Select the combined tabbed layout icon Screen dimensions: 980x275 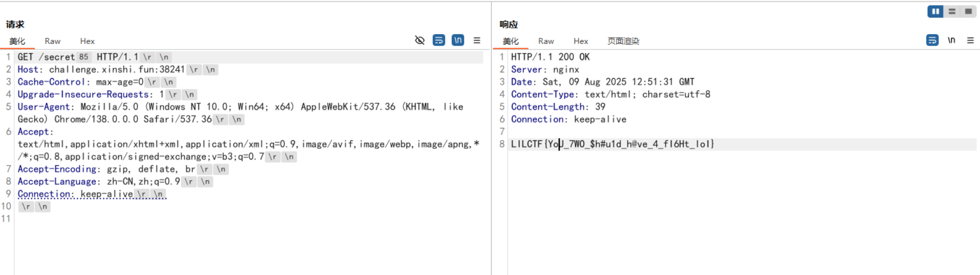(968, 12)
